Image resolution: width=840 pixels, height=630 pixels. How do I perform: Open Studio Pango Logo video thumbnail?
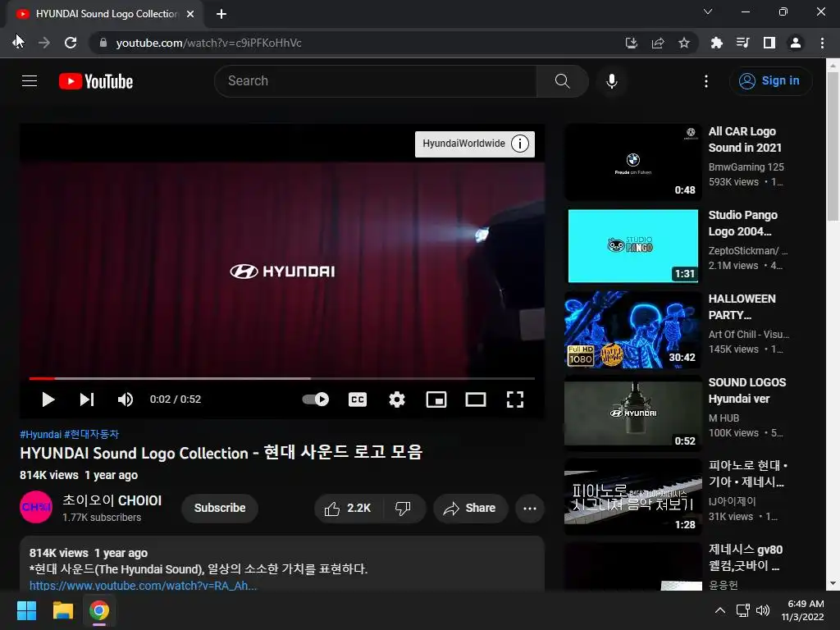point(633,246)
